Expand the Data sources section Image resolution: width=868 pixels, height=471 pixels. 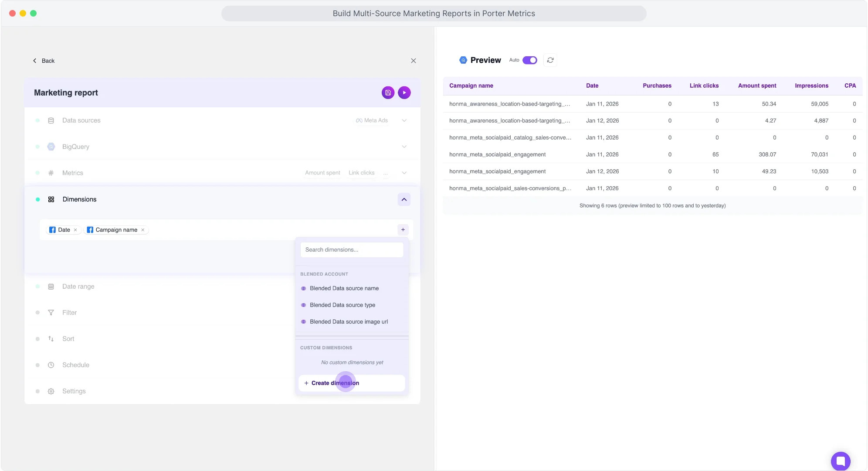(404, 120)
